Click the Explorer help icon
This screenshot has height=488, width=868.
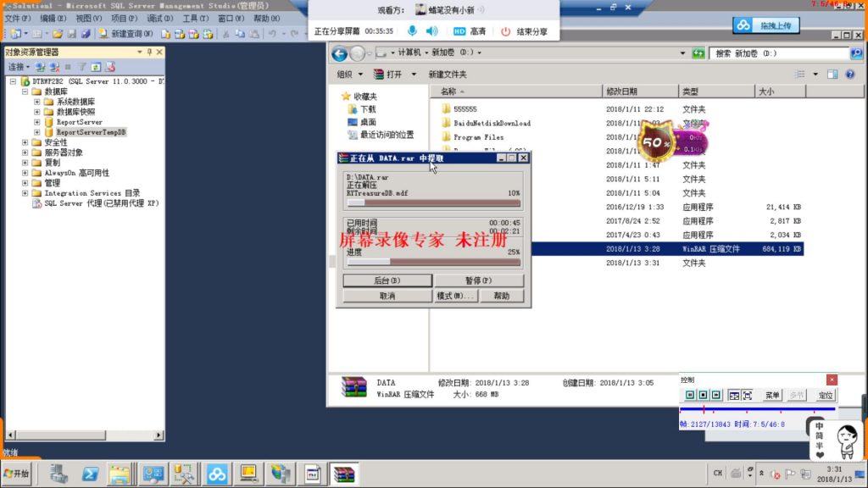(x=850, y=75)
